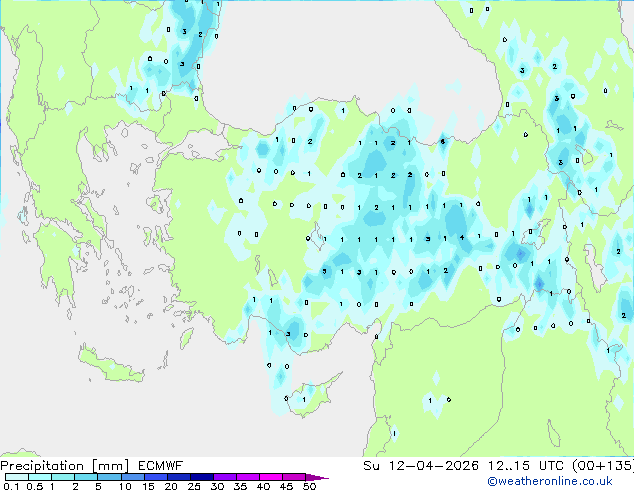The height and width of the screenshot is (490, 634).
Task: Click the 30–35 mm purple legend swatch
Action: coord(224,477)
